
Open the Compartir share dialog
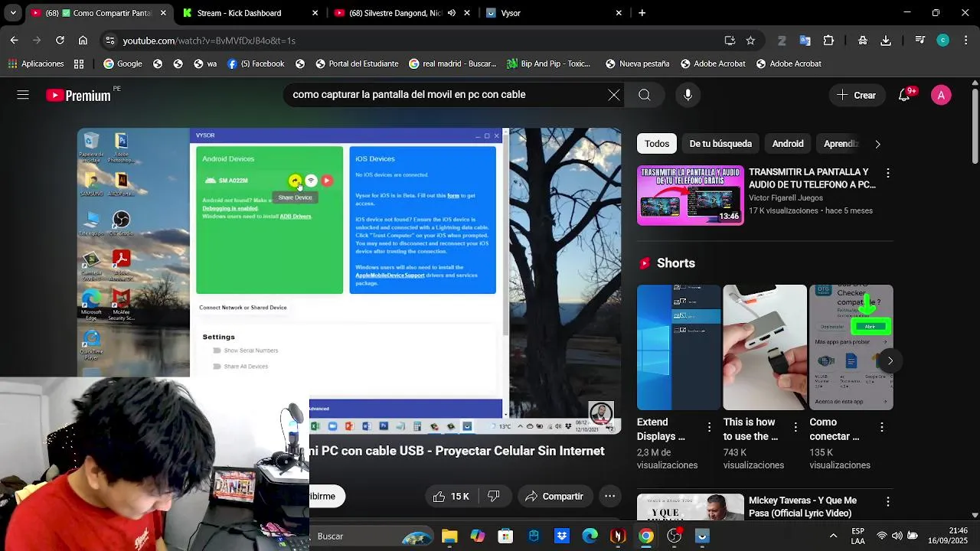pyautogui.click(x=554, y=497)
